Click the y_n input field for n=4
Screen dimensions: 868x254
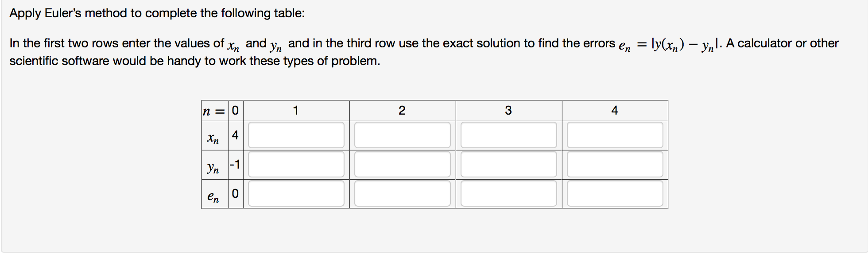pos(615,164)
